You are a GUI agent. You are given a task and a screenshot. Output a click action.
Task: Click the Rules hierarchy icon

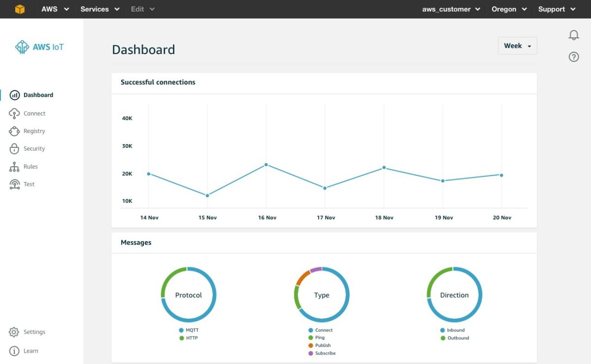[x=14, y=167]
